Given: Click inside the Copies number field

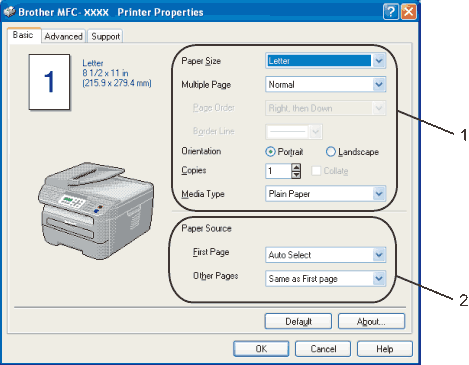Looking at the screenshot, I should point(278,171).
